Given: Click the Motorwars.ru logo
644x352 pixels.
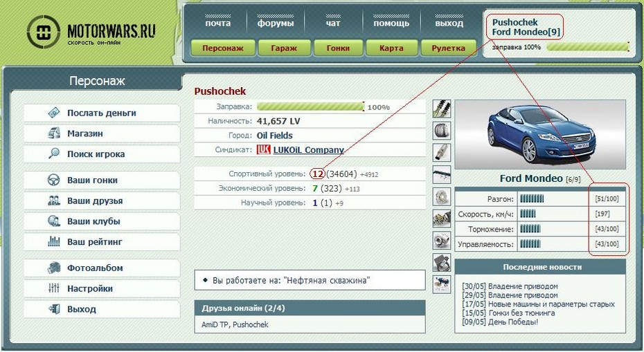Looking at the screenshot, I should 91,32.
